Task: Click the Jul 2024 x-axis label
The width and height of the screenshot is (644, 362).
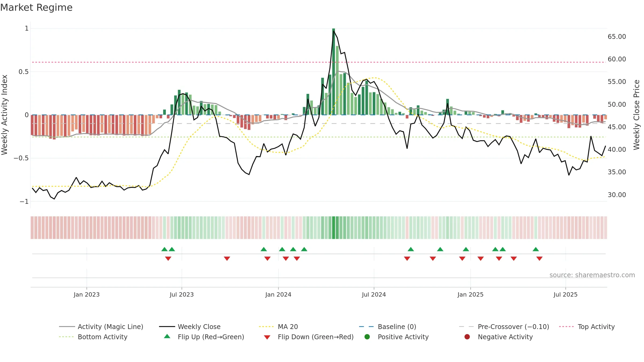Action: click(374, 294)
